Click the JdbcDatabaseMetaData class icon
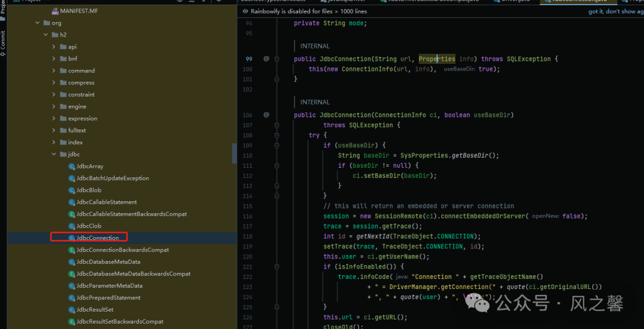The image size is (644, 329). pos(72,262)
